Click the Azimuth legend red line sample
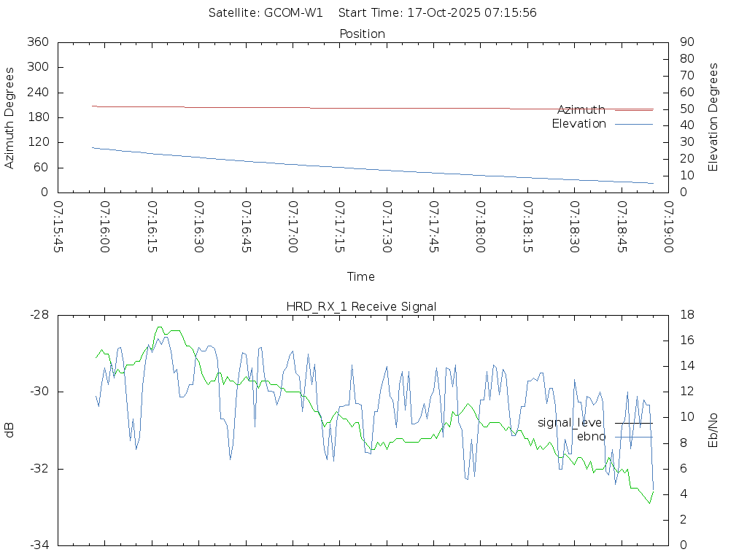 (x=633, y=110)
